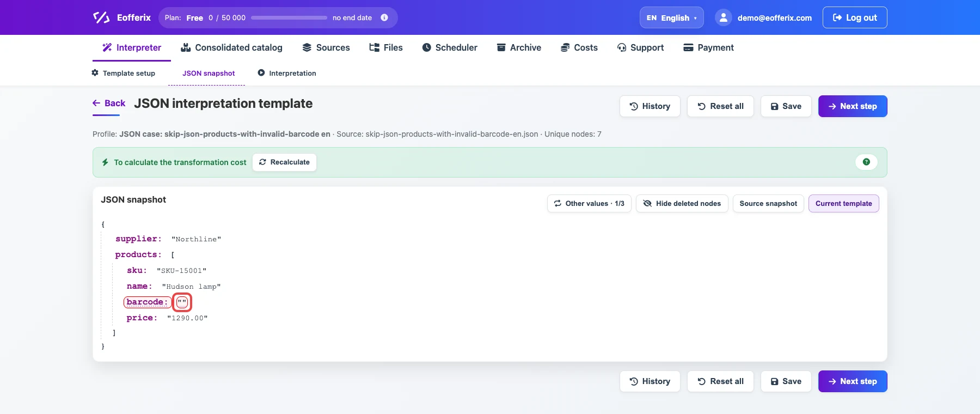Click the "Hudson lamp" value

[191, 287]
